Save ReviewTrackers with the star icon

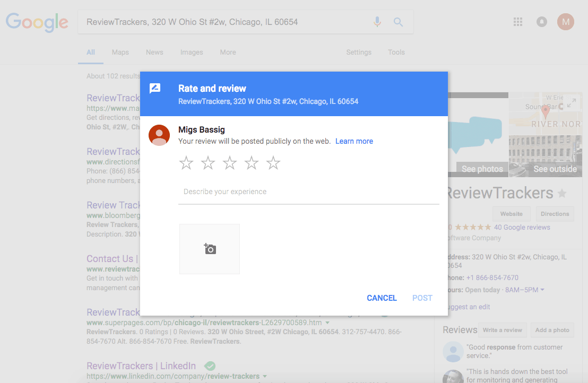pos(562,194)
